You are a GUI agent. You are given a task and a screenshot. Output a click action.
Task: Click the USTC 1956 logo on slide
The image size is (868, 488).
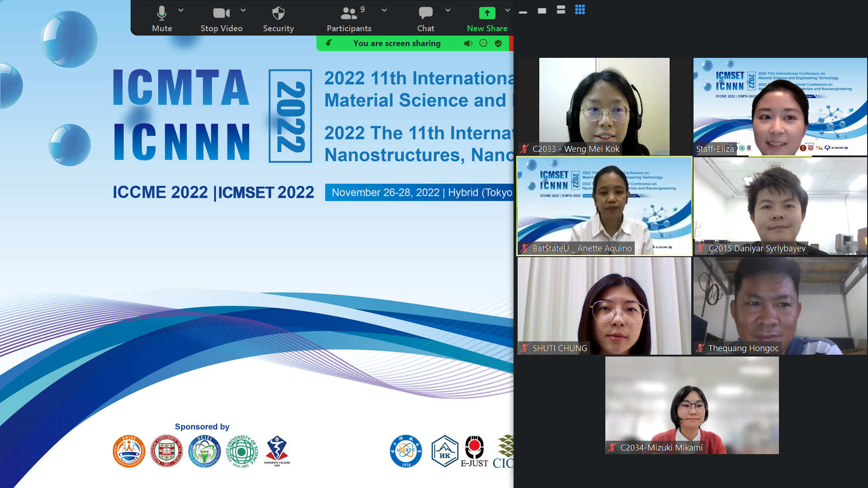[406, 451]
